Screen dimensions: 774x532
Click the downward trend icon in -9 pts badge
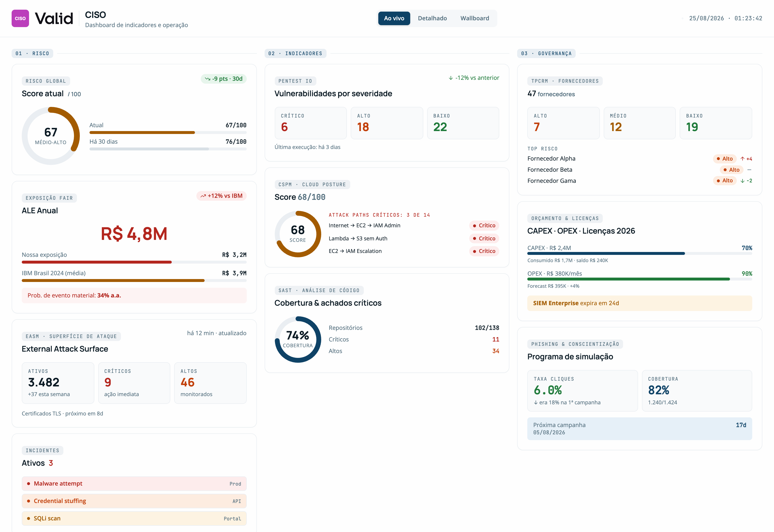click(207, 79)
